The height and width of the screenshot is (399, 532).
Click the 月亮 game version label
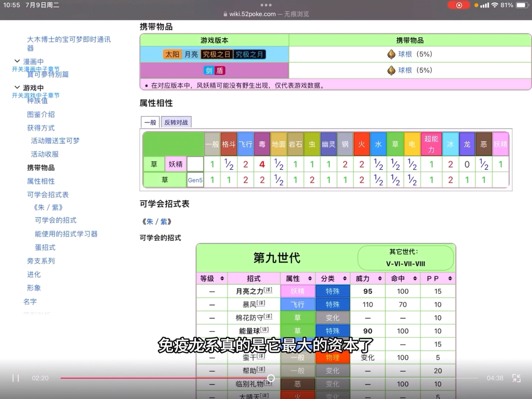tap(191, 54)
